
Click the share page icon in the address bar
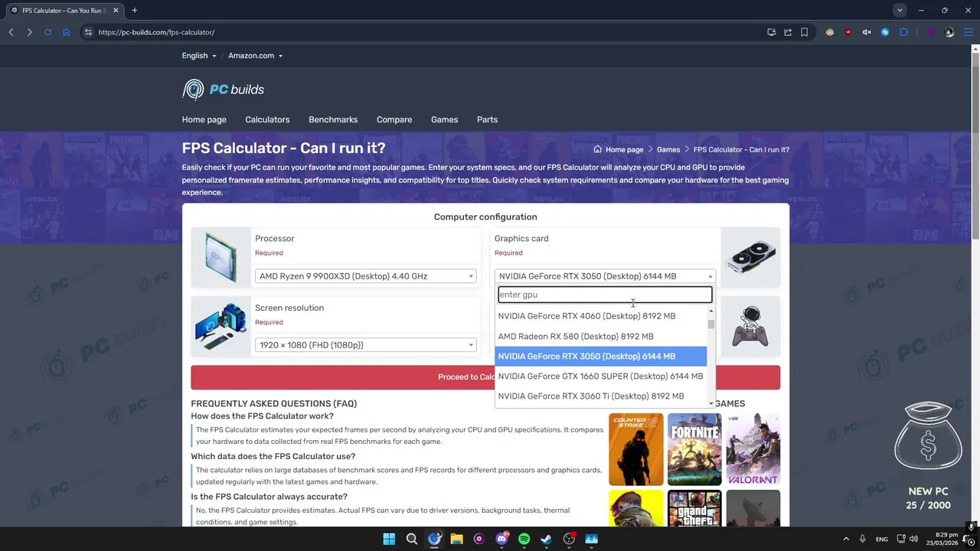point(788,32)
